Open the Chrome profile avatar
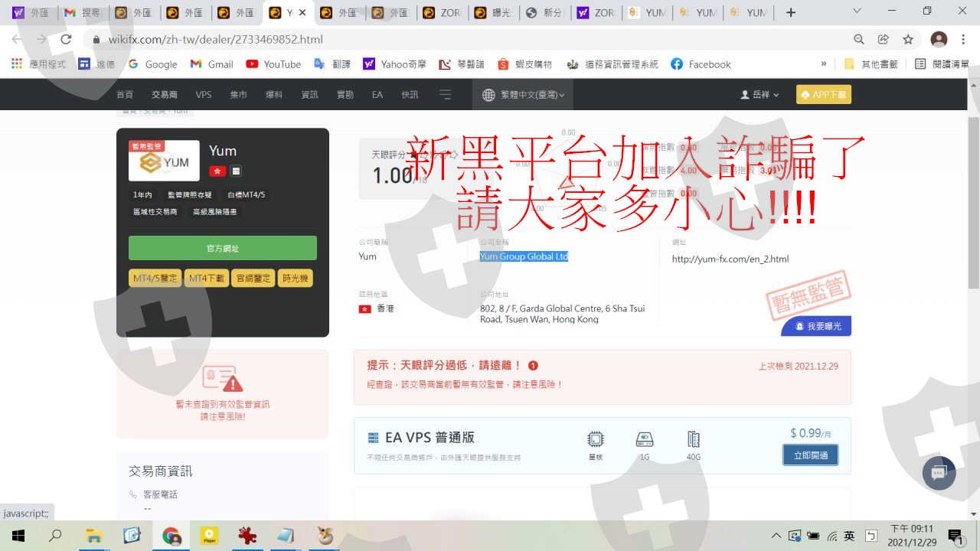The height and width of the screenshot is (551, 980). [x=939, y=39]
